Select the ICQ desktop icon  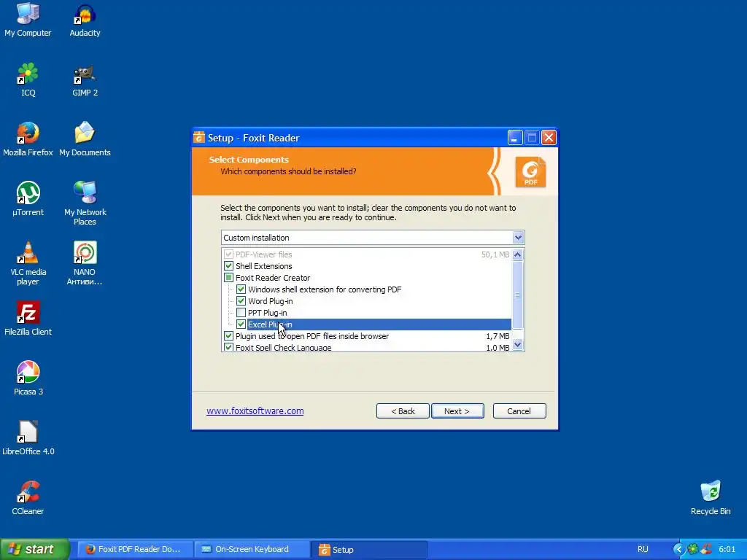point(28,80)
